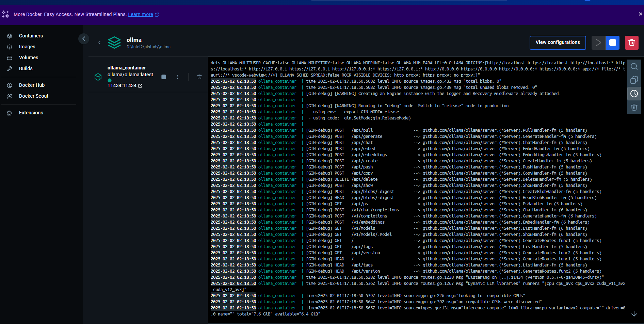
Task: Delete the ollma stack with the red trash button
Action: coord(632,43)
